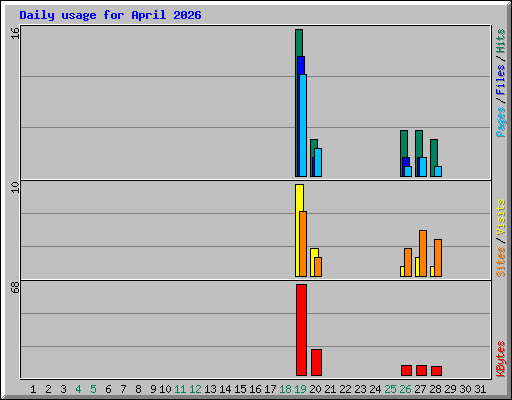Click the red KBytes bar for day 26
Viewport: 512px width, 400px height.
coord(406,371)
